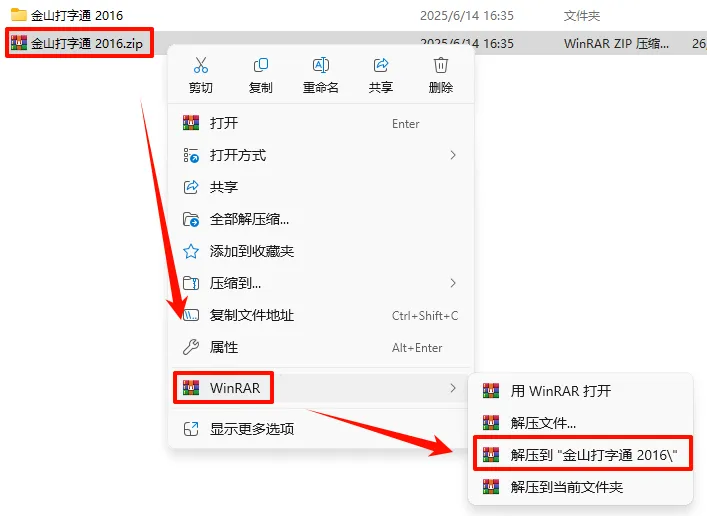Select 解压到 "金山打字通 2016\" option
The height and width of the screenshot is (516, 707).
point(582,455)
